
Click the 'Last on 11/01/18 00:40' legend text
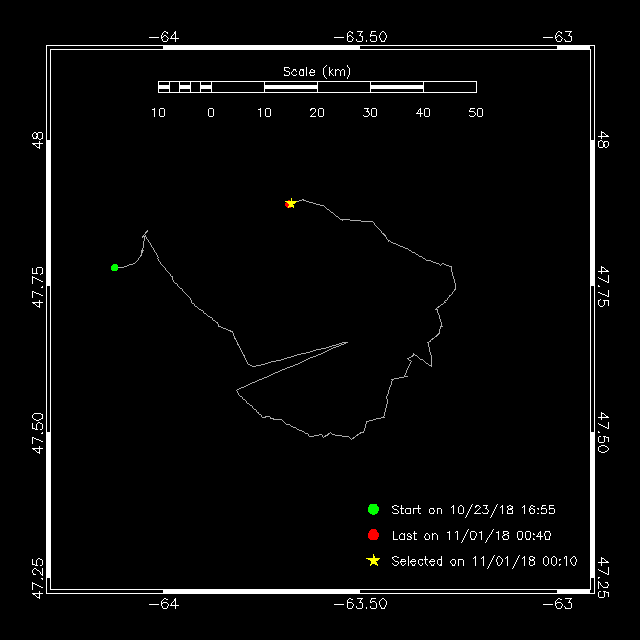[x=471, y=536]
